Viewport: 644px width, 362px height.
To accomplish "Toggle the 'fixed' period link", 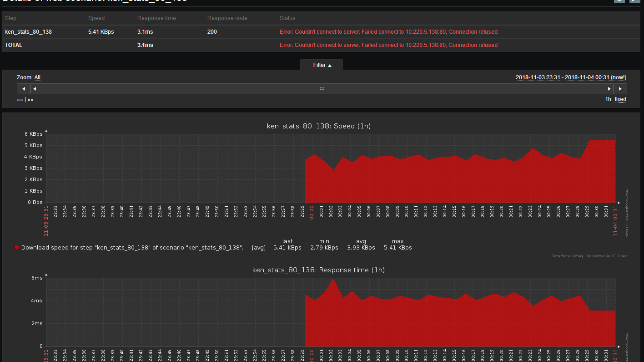I will click(x=620, y=99).
